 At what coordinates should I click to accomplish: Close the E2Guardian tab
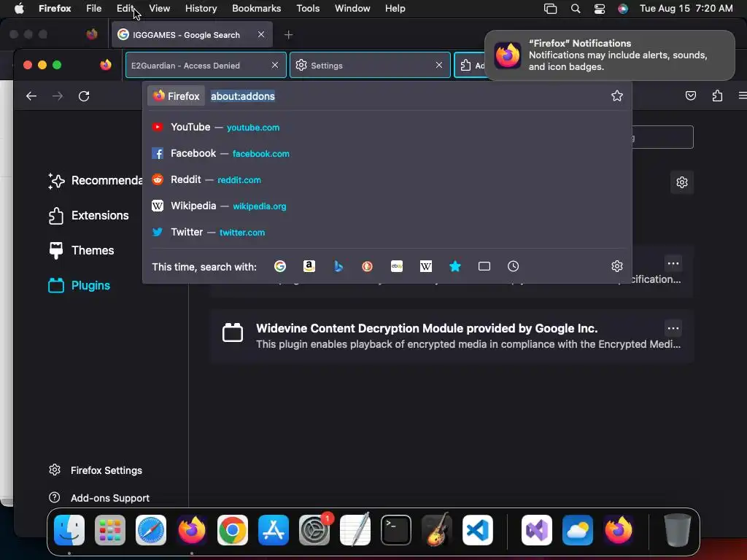275,65
